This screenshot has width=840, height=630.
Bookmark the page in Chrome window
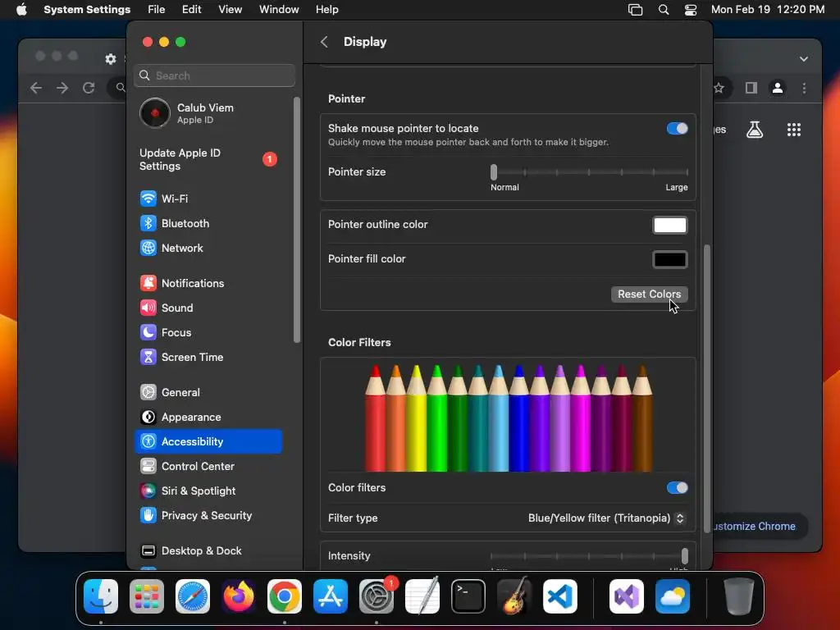coord(719,88)
